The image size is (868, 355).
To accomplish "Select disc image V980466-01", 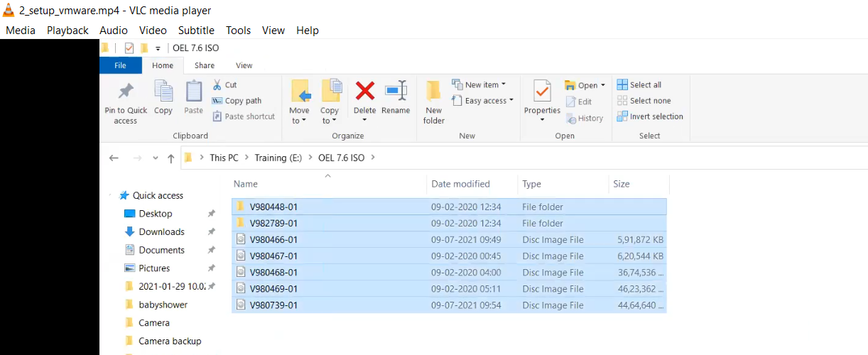I will (x=449, y=239).
